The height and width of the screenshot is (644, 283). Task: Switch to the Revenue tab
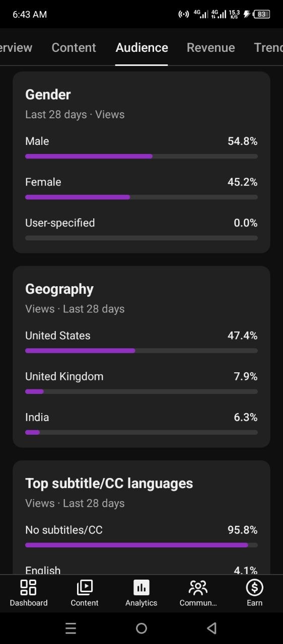click(x=210, y=47)
